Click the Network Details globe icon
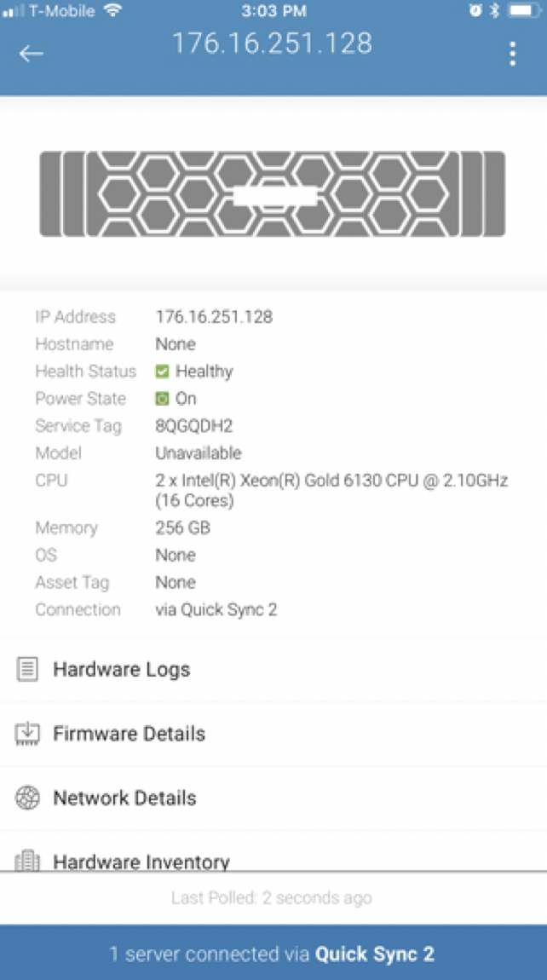Screen dimensions: 547x980 [x=27, y=798]
